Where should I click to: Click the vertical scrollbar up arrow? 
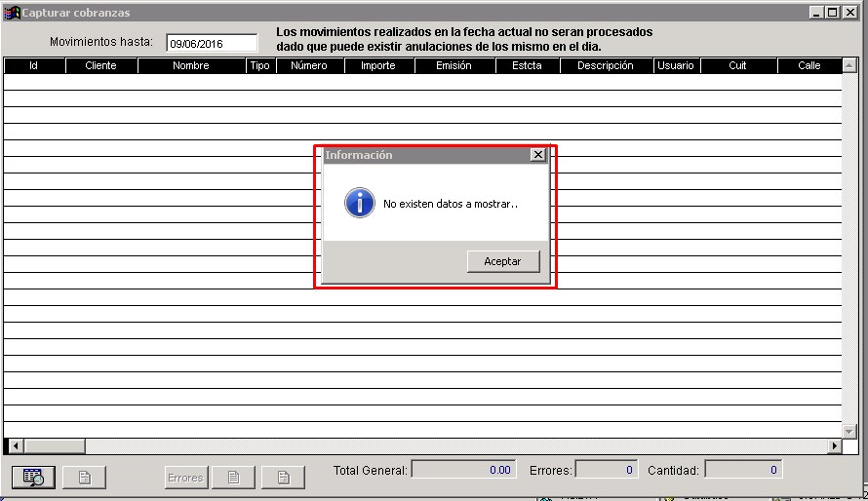point(849,66)
